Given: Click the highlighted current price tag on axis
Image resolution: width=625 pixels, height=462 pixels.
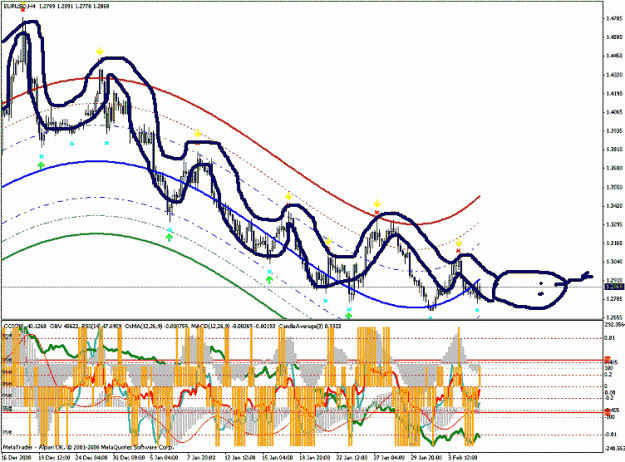Looking at the screenshot, I should click(x=614, y=287).
